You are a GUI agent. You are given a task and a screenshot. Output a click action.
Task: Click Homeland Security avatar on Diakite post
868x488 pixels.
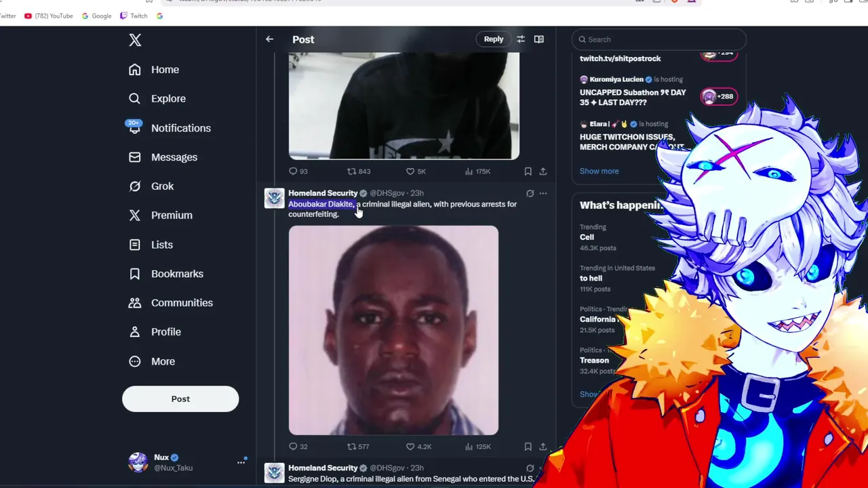[274, 198]
